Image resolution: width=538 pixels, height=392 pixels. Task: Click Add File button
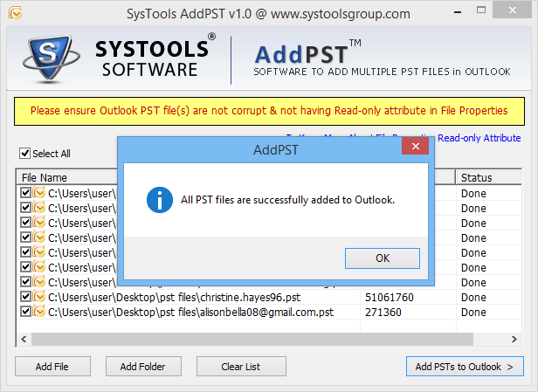tap(52, 367)
